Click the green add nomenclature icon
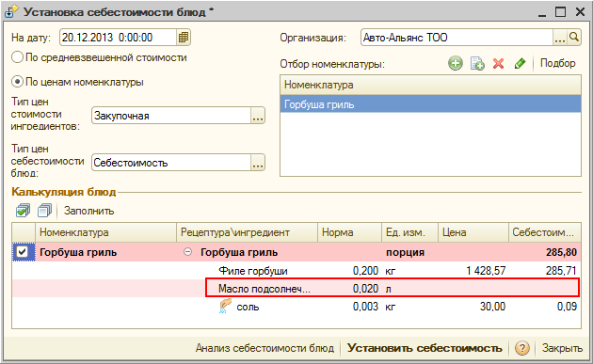The height and width of the screenshot is (364, 593). pos(456,63)
